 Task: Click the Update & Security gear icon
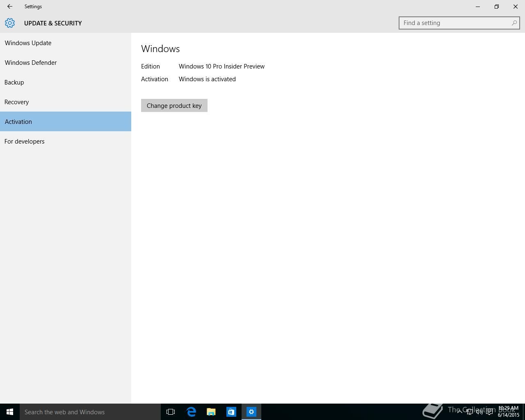[x=10, y=23]
